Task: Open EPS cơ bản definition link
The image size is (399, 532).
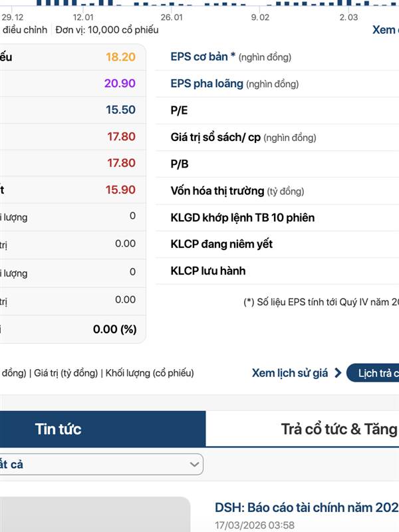Action: click(x=203, y=57)
